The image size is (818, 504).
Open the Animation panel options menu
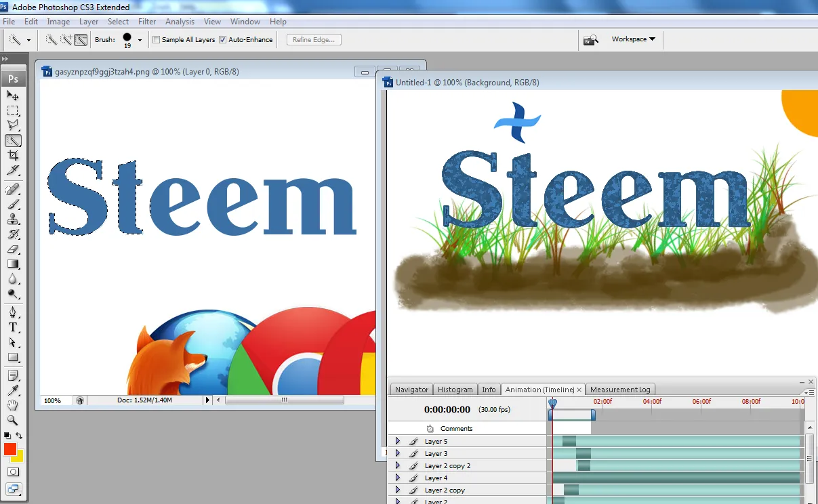pyautogui.click(x=808, y=392)
